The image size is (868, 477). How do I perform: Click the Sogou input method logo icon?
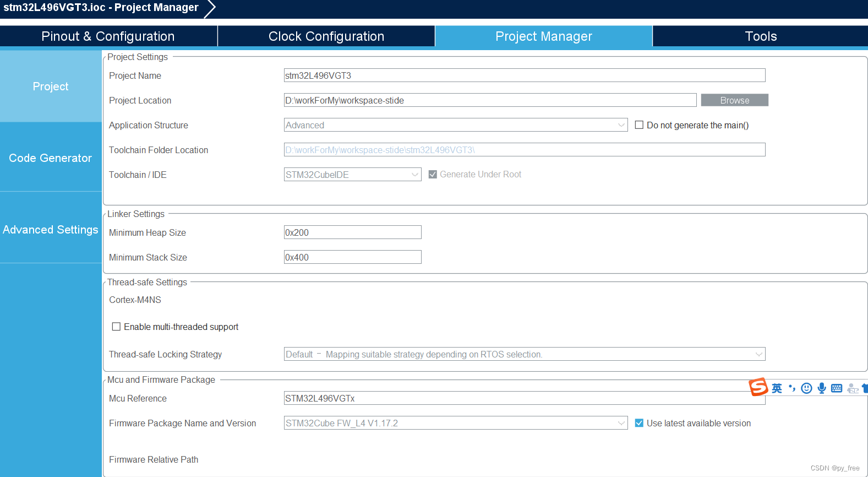click(x=758, y=387)
